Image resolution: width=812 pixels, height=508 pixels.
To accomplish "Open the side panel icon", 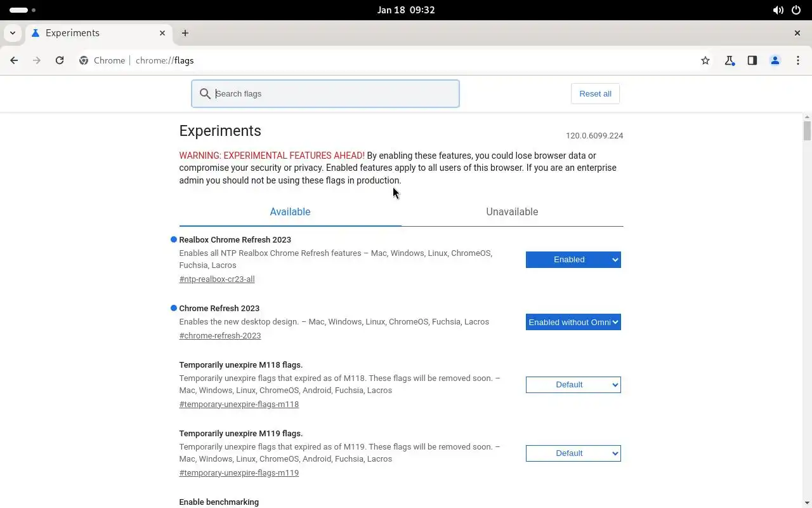I will pyautogui.click(x=752, y=60).
